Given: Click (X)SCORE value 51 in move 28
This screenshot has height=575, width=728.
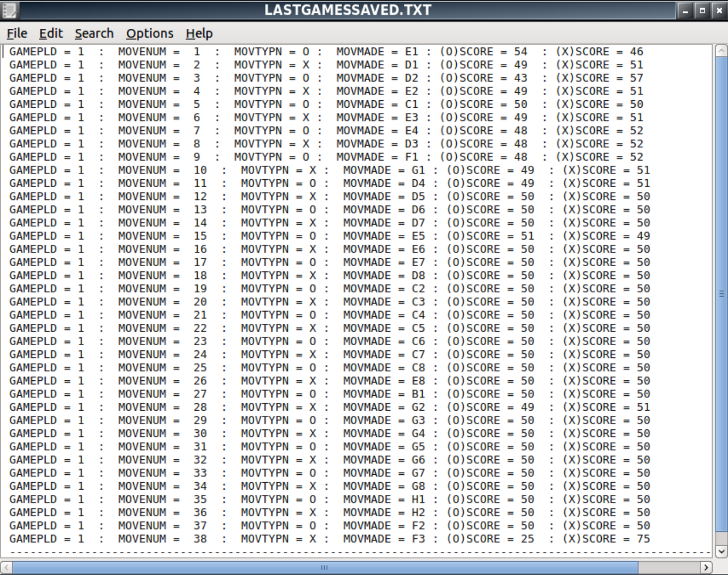Looking at the screenshot, I should 643,407.
